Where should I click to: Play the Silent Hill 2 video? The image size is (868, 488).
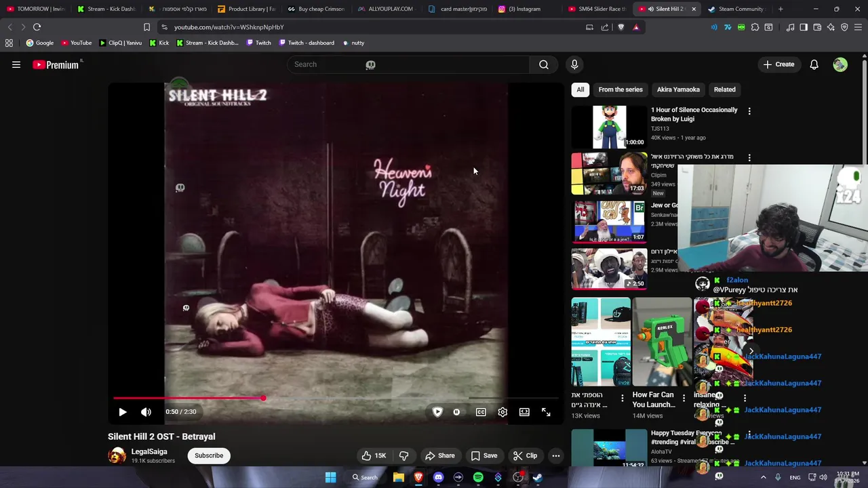(x=123, y=412)
